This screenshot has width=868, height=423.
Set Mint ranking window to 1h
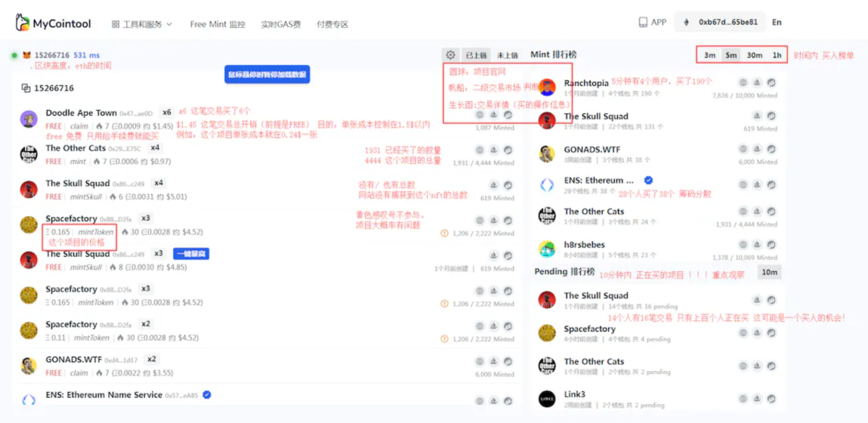point(777,55)
